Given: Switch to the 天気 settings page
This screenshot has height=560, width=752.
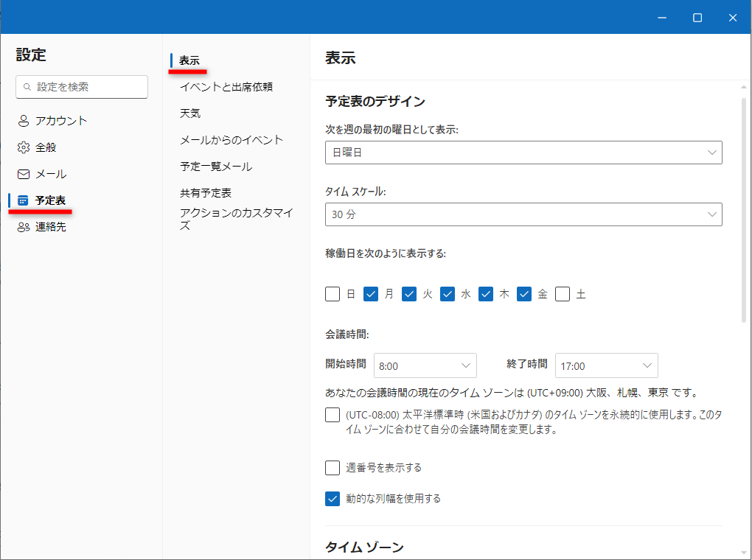Looking at the screenshot, I should pos(190,113).
